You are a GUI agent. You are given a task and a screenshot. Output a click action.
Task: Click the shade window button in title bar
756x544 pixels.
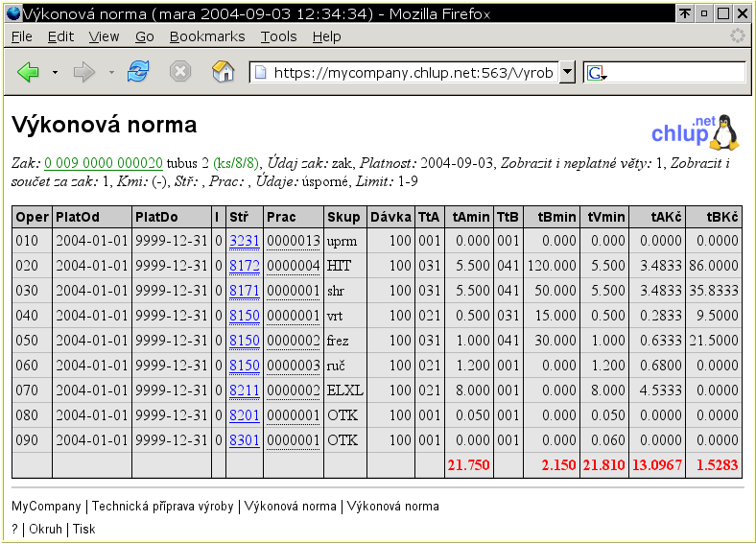point(685,13)
